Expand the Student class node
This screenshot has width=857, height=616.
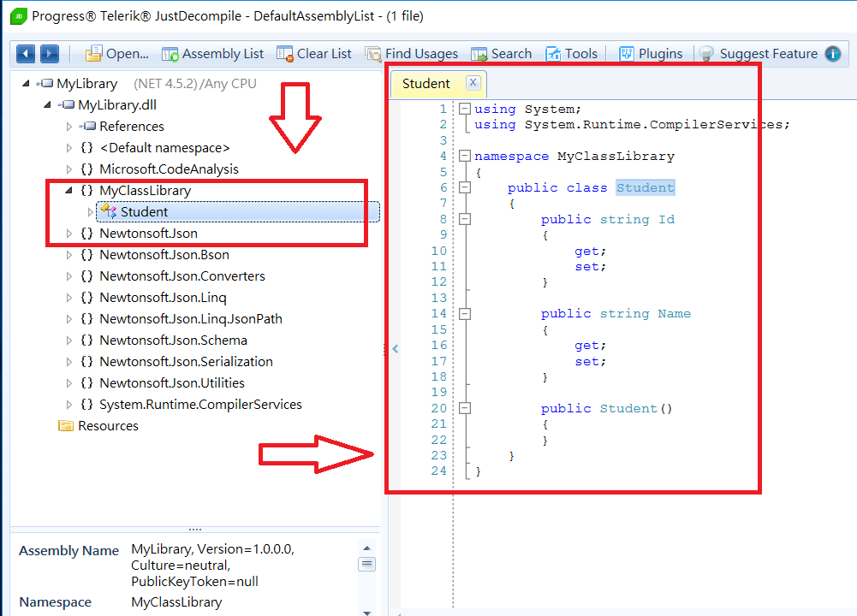90,212
